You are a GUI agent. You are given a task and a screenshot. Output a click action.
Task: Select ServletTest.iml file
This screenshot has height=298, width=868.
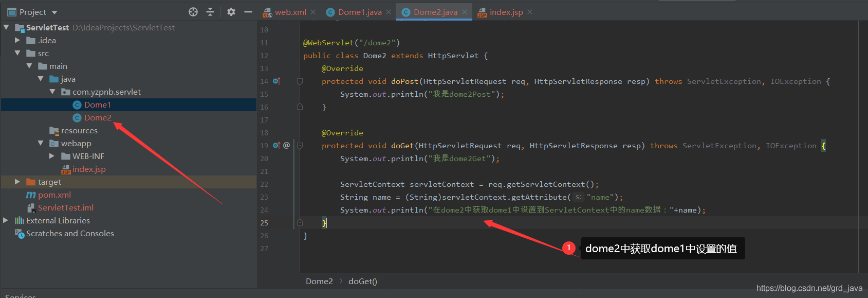coord(66,207)
